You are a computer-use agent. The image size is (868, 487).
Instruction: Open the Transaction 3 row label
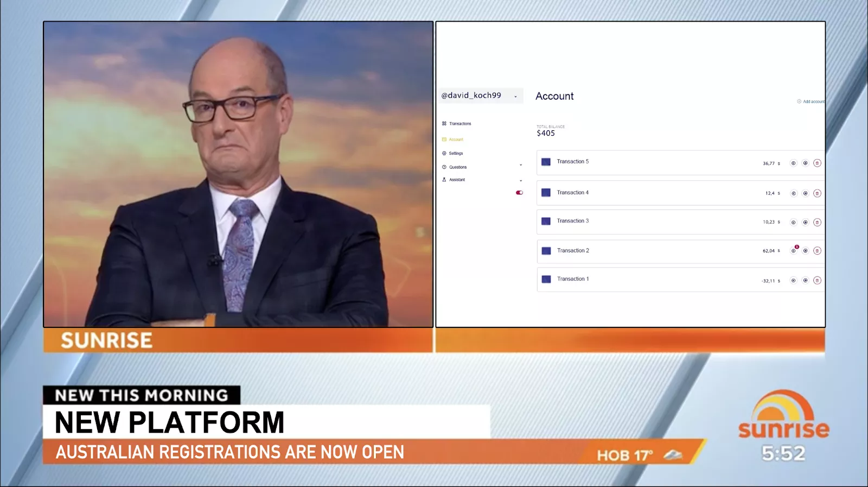[572, 221]
